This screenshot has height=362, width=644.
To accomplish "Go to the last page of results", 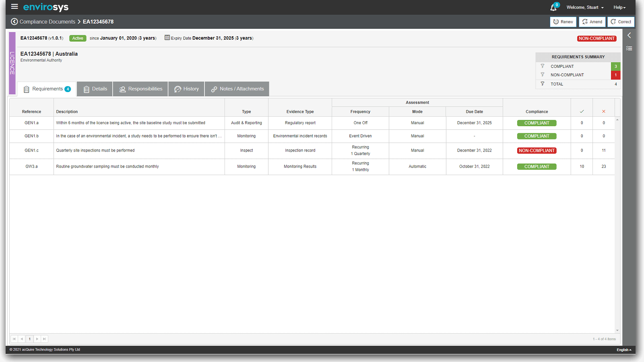I will pyautogui.click(x=45, y=339).
